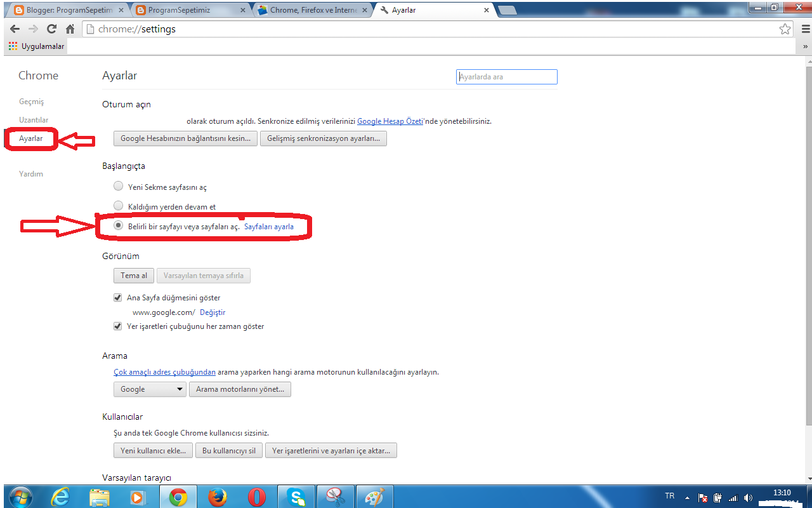Click the power/battery tray icon
The height and width of the screenshot is (508, 812).
(718, 498)
